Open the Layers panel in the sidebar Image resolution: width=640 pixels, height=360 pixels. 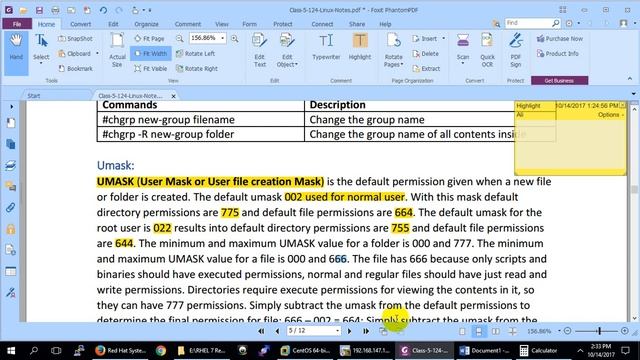(11, 165)
